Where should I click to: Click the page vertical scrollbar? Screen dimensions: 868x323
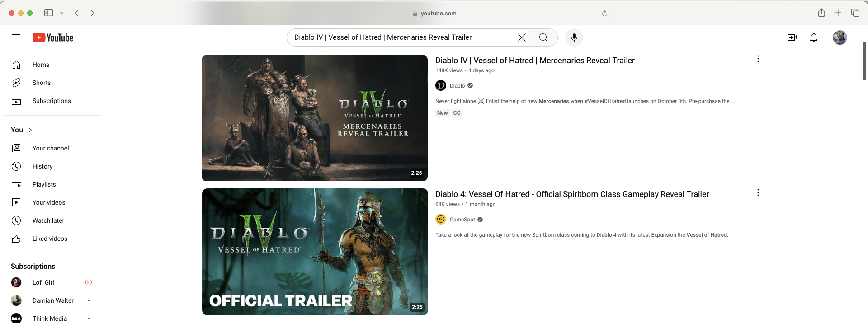(x=864, y=61)
